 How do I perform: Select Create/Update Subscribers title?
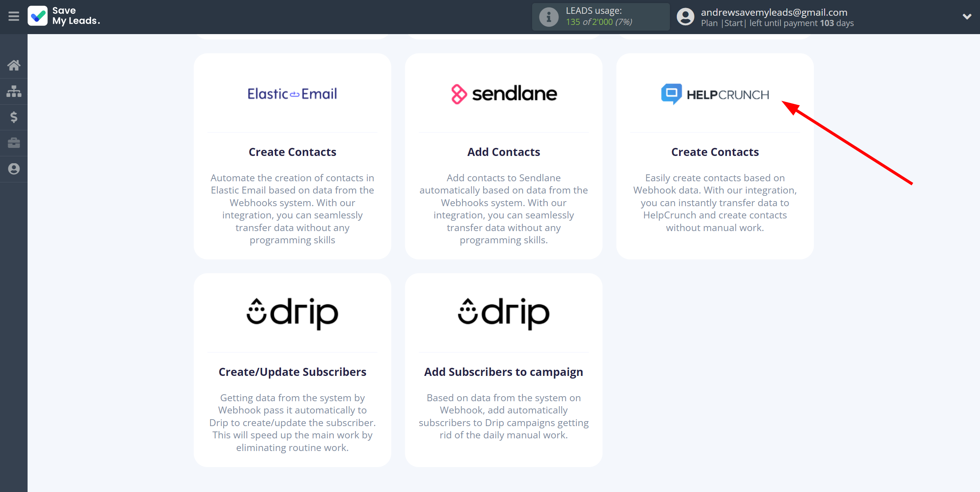[x=292, y=372]
